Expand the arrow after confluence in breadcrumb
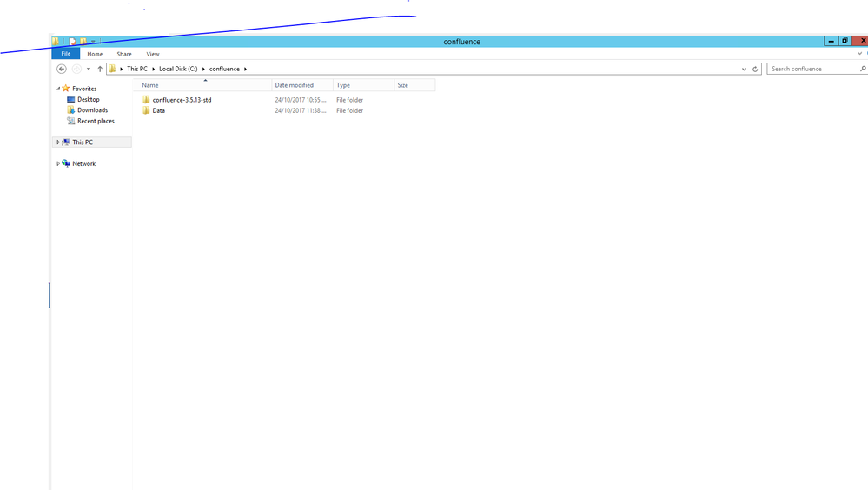This screenshot has width=868, height=490. pyautogui.click(x=245, y=69)
